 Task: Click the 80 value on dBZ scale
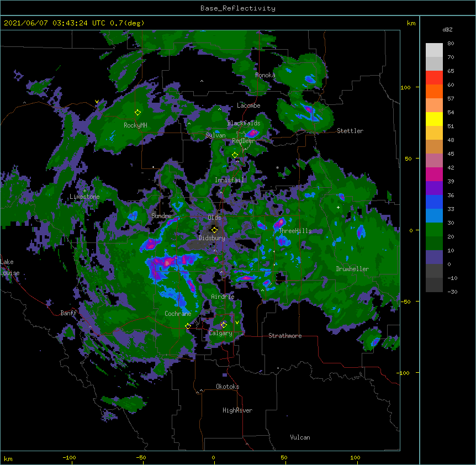coord(451,44)
